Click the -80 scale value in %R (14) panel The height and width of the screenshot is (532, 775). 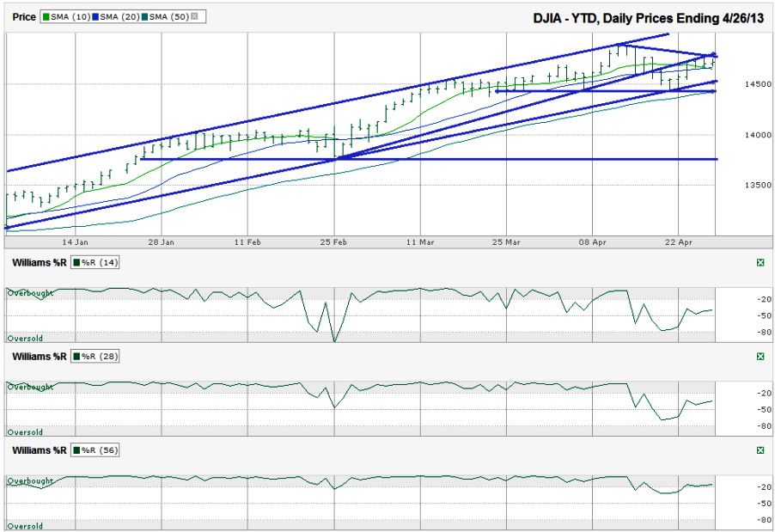tap(764, 333)
